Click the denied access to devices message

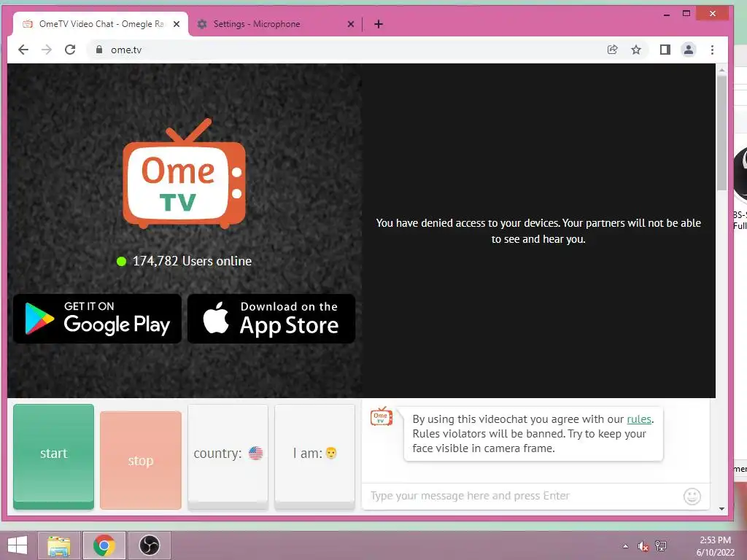pos(538,231)
